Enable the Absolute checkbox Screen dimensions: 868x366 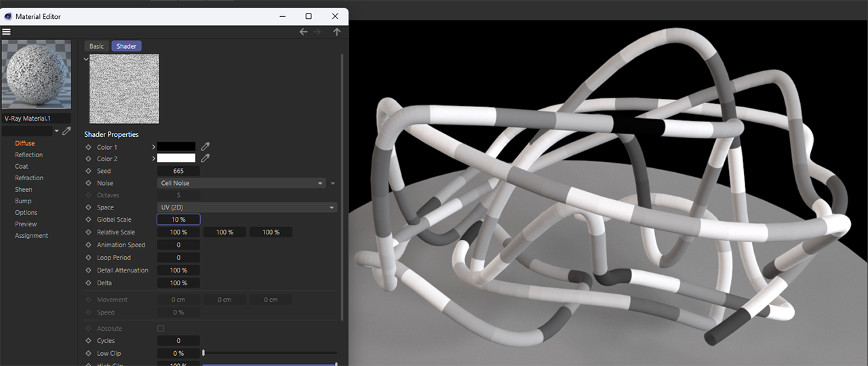pos(161,329)
